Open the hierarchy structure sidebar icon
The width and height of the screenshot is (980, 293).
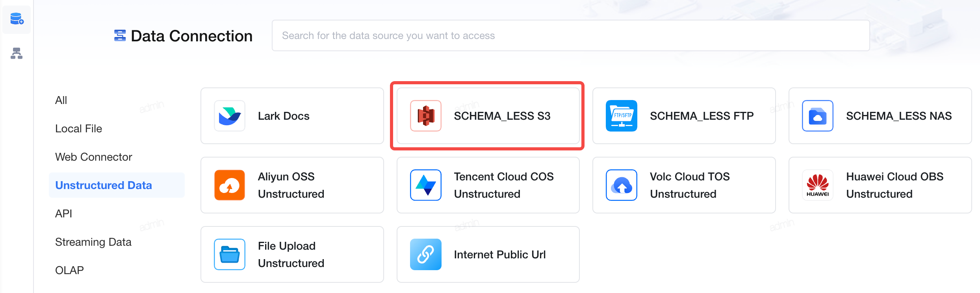pos(17,53)
